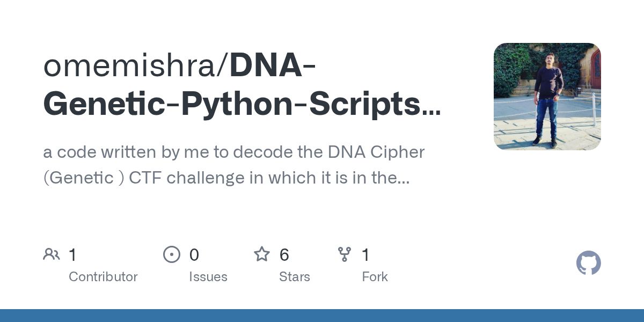
Task: Click the Contributors people icon
Action: click(52, 254)
